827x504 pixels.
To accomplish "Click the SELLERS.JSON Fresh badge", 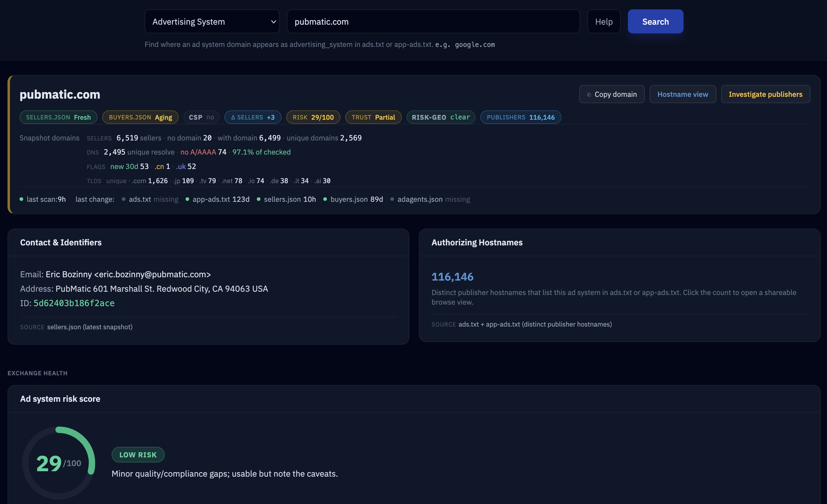I will (x=58, y=117).
